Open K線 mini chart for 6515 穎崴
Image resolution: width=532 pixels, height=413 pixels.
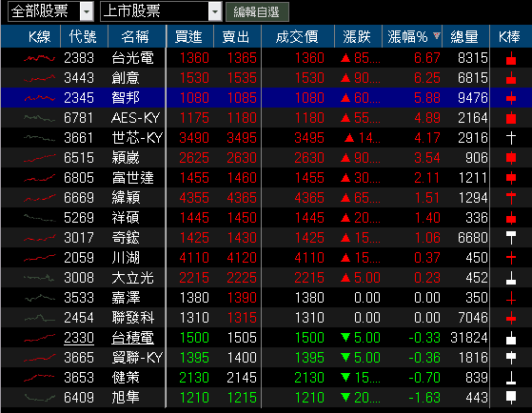(x=39, y=158)
